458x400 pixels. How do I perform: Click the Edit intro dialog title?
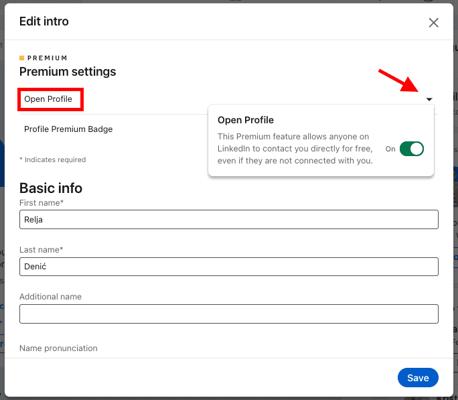44,21
